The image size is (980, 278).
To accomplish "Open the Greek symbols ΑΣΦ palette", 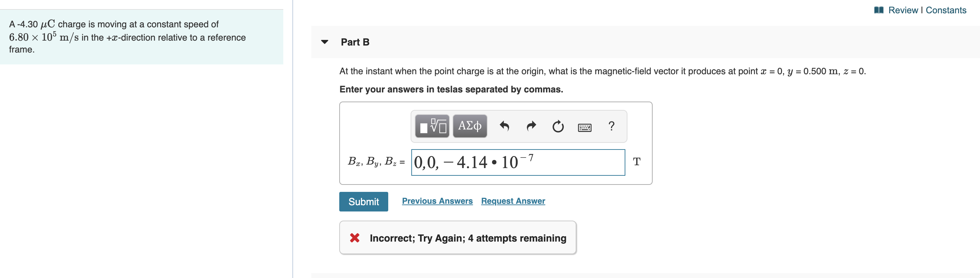I will (x=469, y=126).
